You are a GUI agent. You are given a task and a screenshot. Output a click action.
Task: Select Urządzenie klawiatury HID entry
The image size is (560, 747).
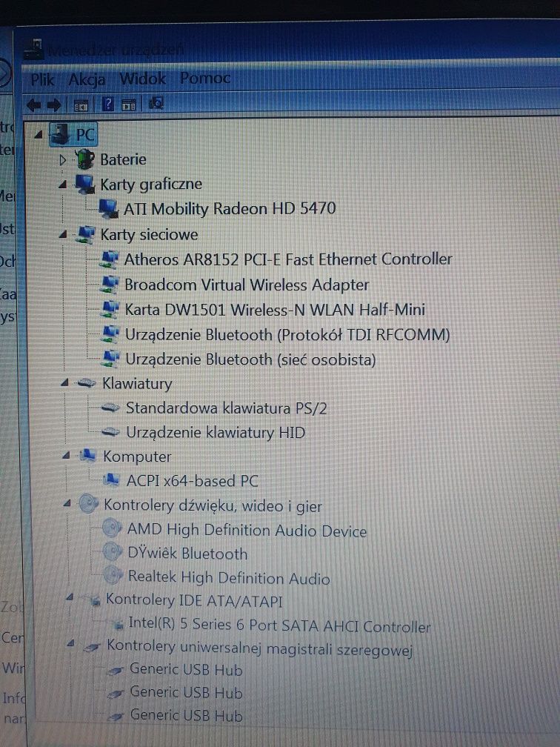pos(216,433)
